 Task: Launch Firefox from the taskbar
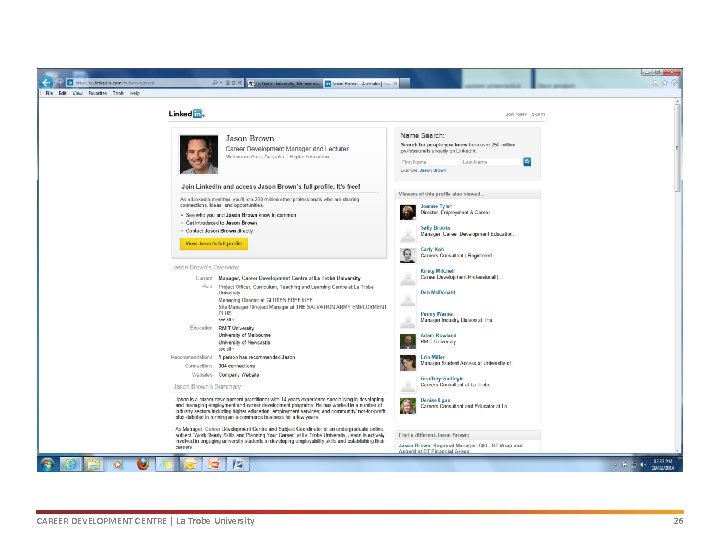pyautogui.click(x=143, y=464)
